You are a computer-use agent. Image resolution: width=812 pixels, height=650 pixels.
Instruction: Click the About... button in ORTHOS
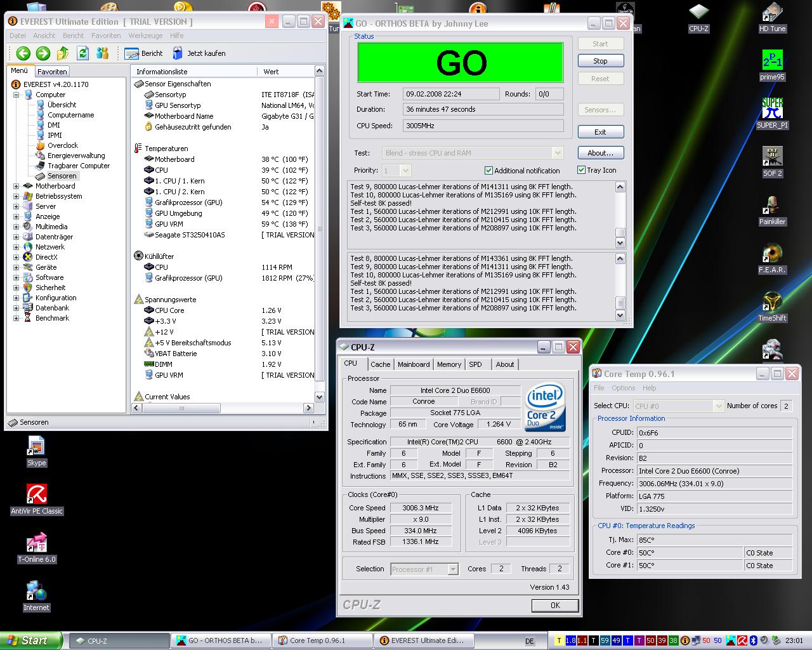coord(600,153)
